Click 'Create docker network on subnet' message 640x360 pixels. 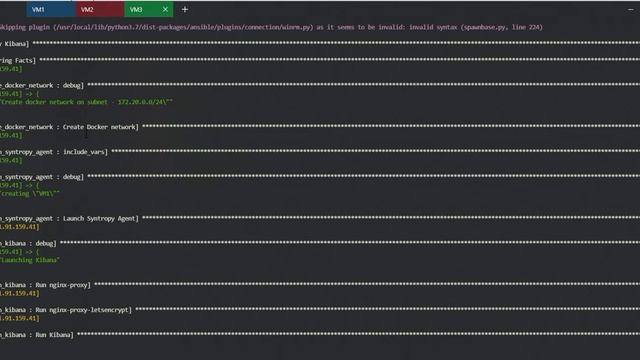86,102
